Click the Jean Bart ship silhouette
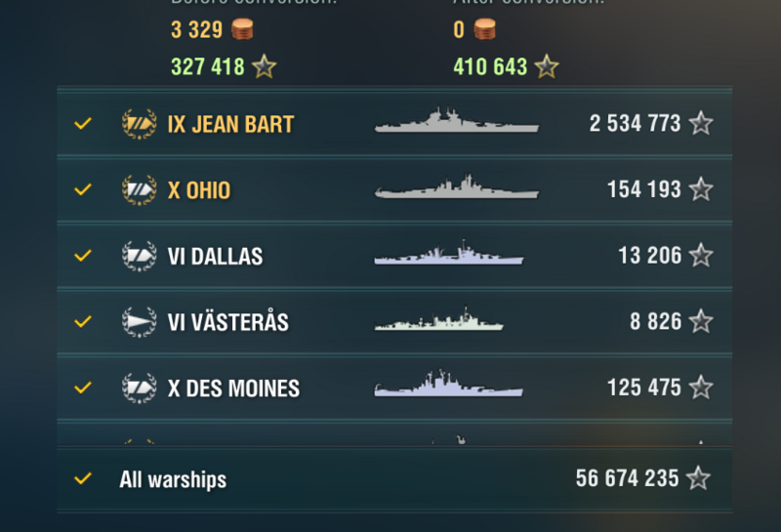 coord(456,121)
